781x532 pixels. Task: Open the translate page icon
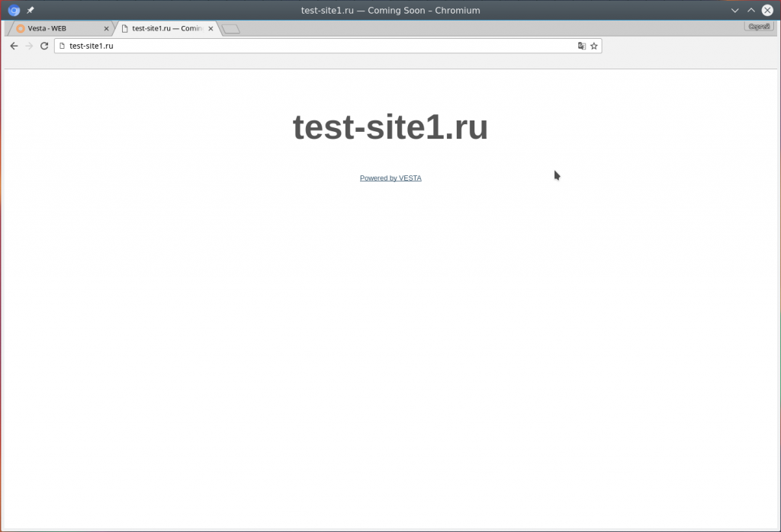click(x=581, y=46)
